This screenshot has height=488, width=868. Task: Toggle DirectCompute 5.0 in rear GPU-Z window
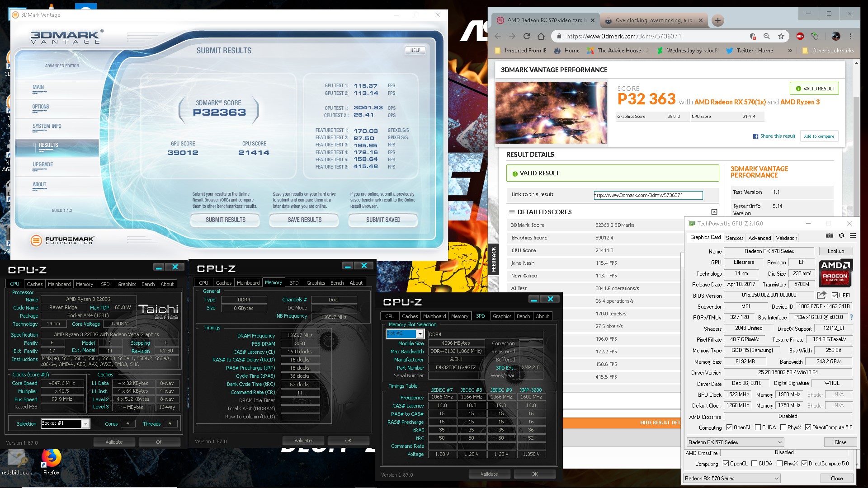point(804,464)
